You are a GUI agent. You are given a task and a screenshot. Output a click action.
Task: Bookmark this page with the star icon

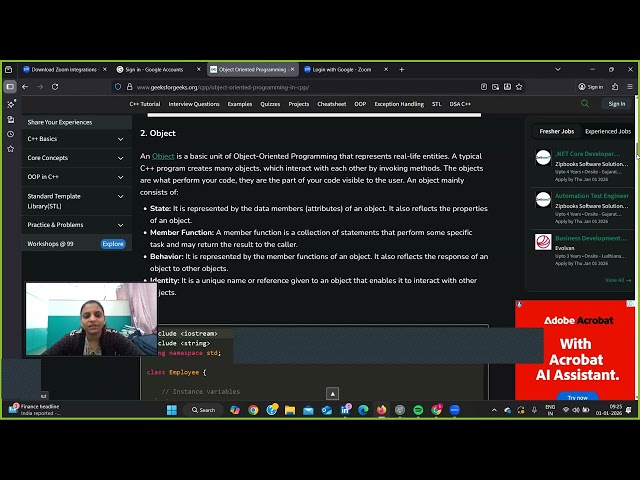[519, 87]
